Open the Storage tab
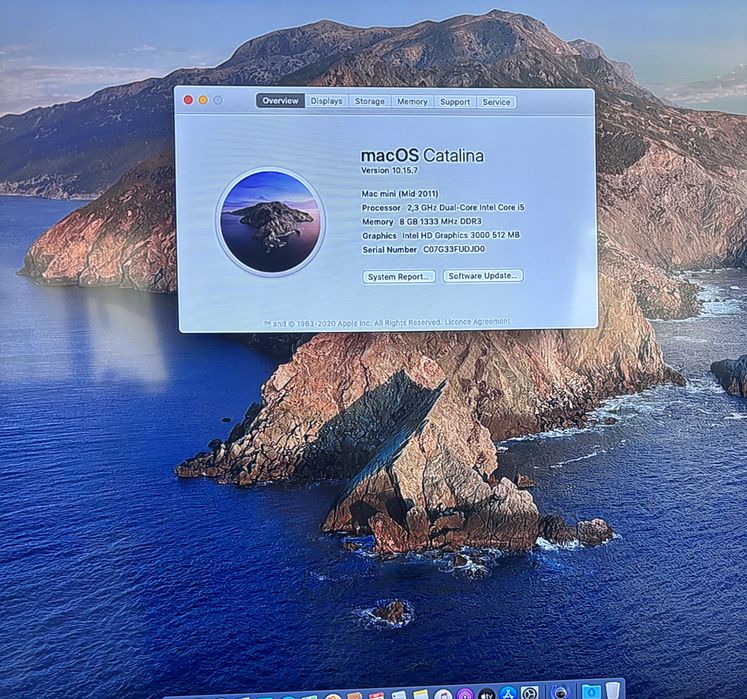Image resolution: width=747 pixels, height=699 pixels. pos(370,101)
